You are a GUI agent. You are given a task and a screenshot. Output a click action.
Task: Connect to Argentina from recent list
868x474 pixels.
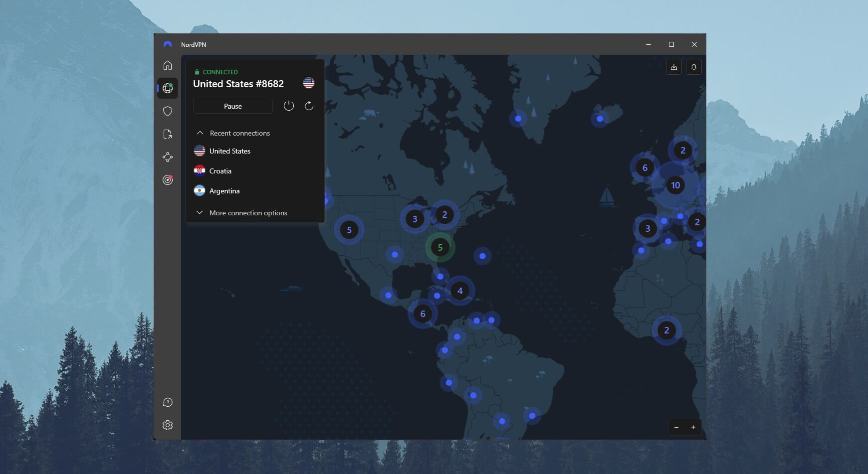point(255,191)
